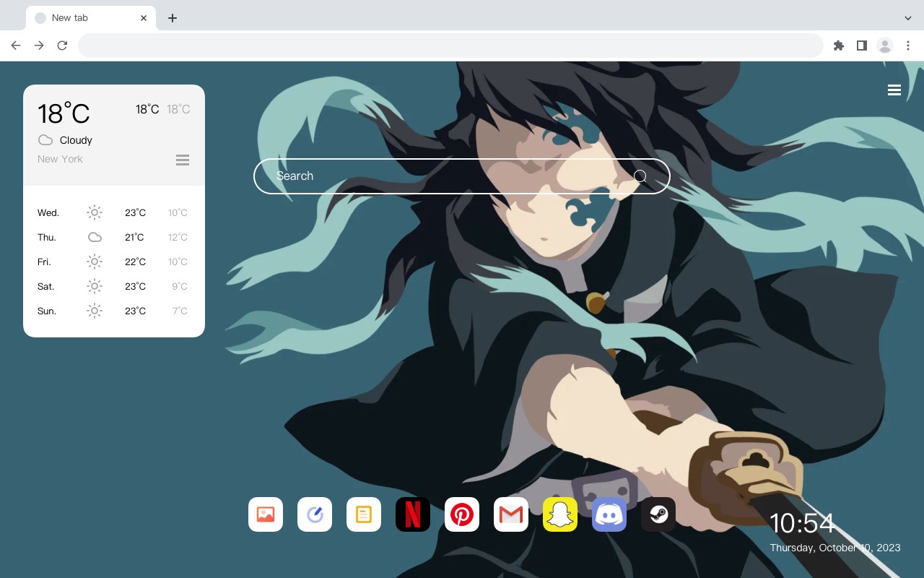Select the Sun. forecast row label

(47, 311)
